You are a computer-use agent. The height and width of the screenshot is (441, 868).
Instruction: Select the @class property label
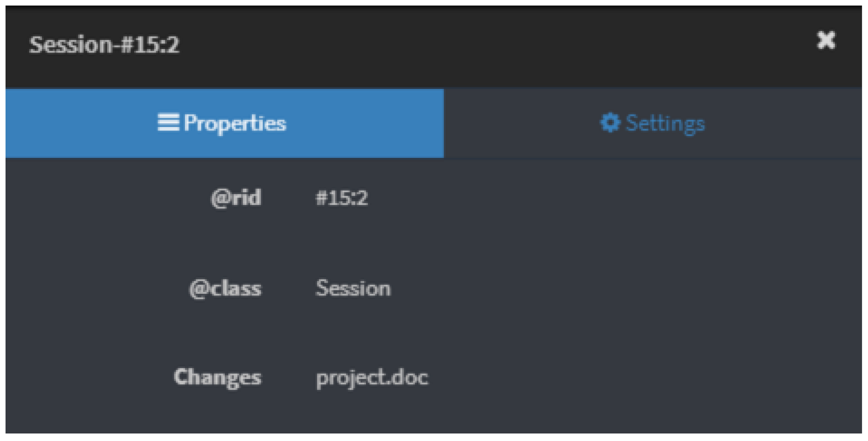(x=225, y=288)
